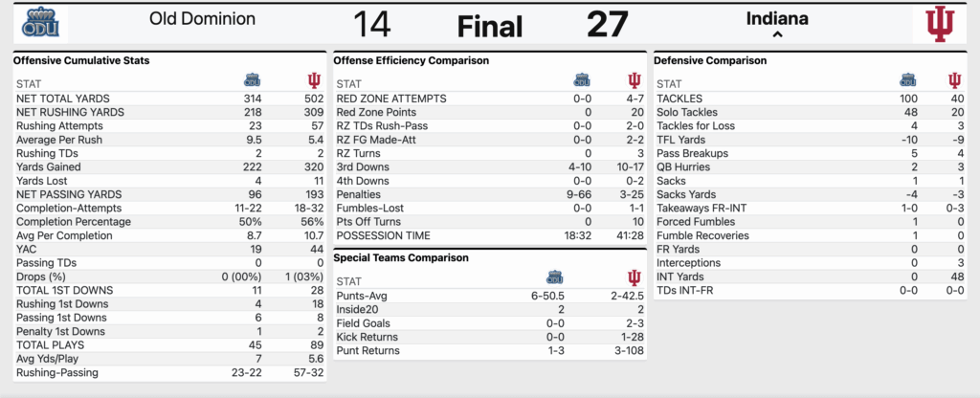Click the IU icon in Defensive Comparison header
This screenshot has height=398, width=980.
pos(954,80)
